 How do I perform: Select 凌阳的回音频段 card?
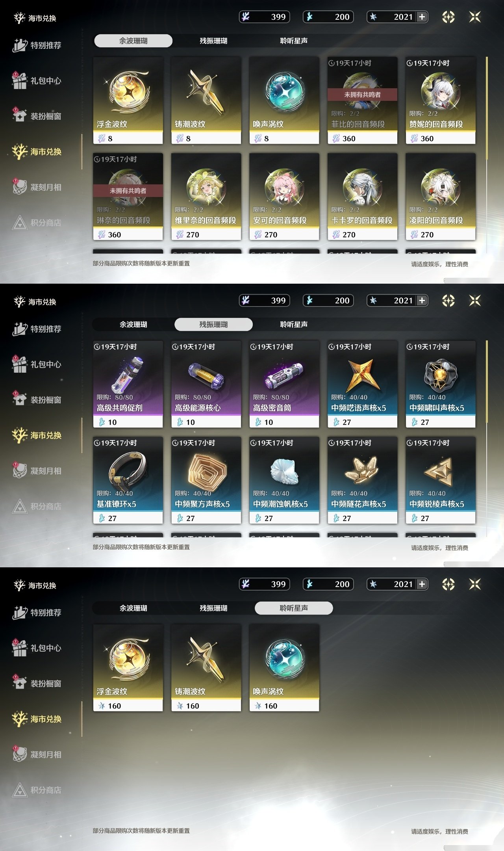(441, 197)
